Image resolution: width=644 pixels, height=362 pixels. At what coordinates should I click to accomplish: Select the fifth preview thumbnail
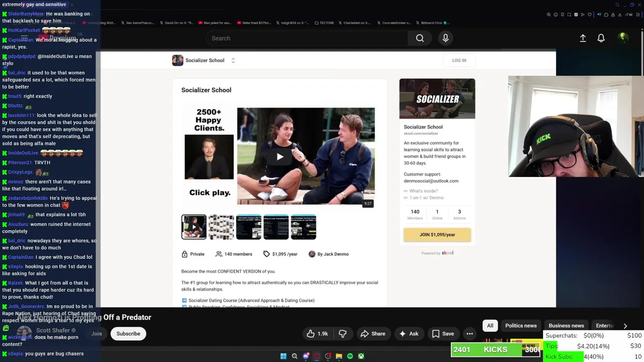[303, 227]
